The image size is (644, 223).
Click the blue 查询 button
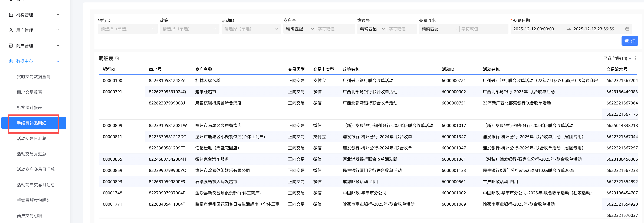coord(629,41)
